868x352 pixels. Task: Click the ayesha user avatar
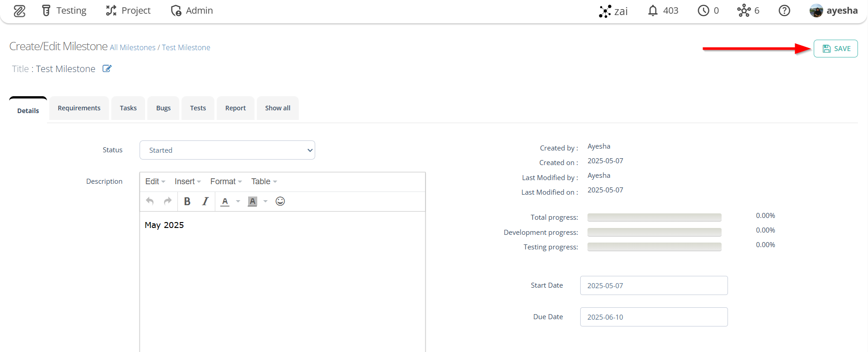816,10
